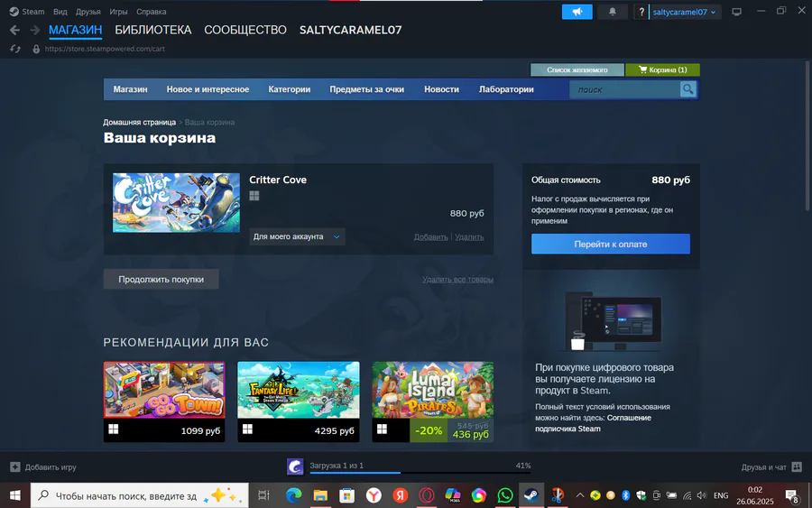This screenshot has width=812, height=508.
Task: Click the page URL address text
Action: [x=105, y=49]
